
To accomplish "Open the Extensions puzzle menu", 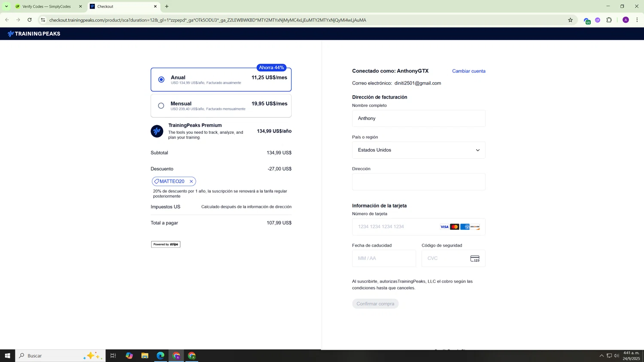I will tap(609, 20).
